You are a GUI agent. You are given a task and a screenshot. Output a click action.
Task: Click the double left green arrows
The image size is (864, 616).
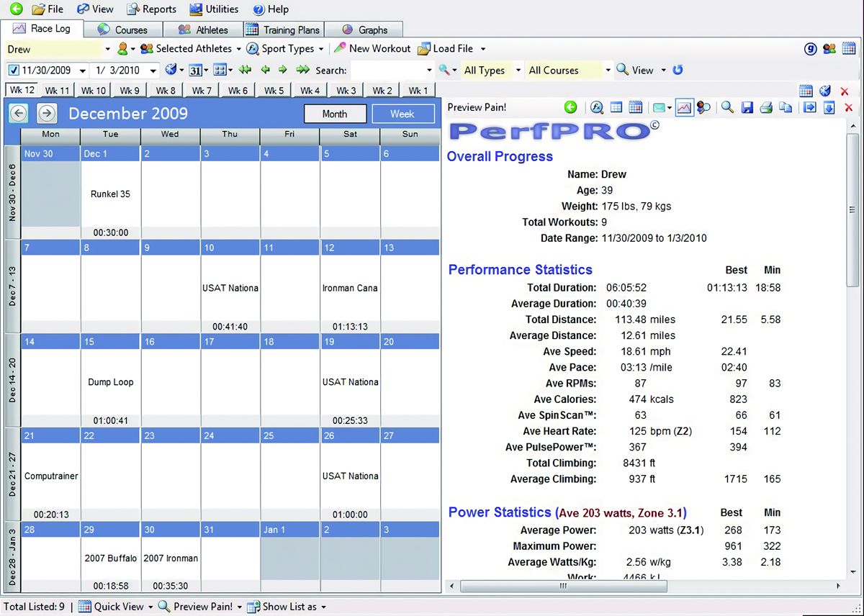pyautogui.click(x=246, y=70)
